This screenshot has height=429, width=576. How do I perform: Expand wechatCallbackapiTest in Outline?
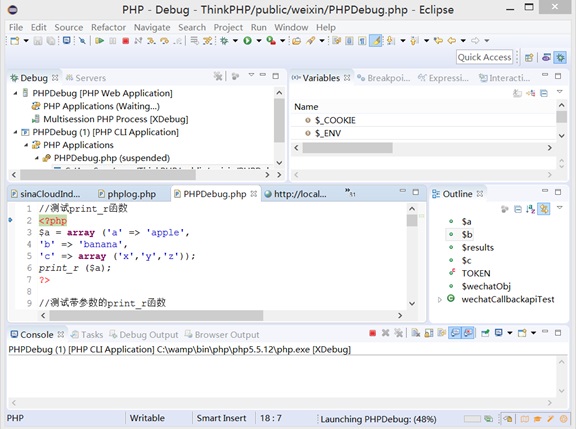point(439,300)
